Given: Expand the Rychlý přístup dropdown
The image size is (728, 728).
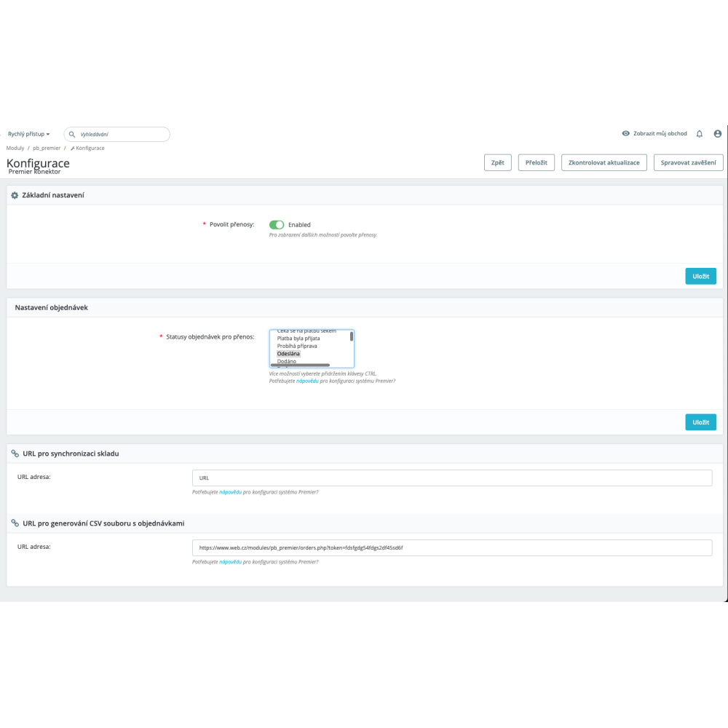Looking at the screenshot, I should 29,134.
